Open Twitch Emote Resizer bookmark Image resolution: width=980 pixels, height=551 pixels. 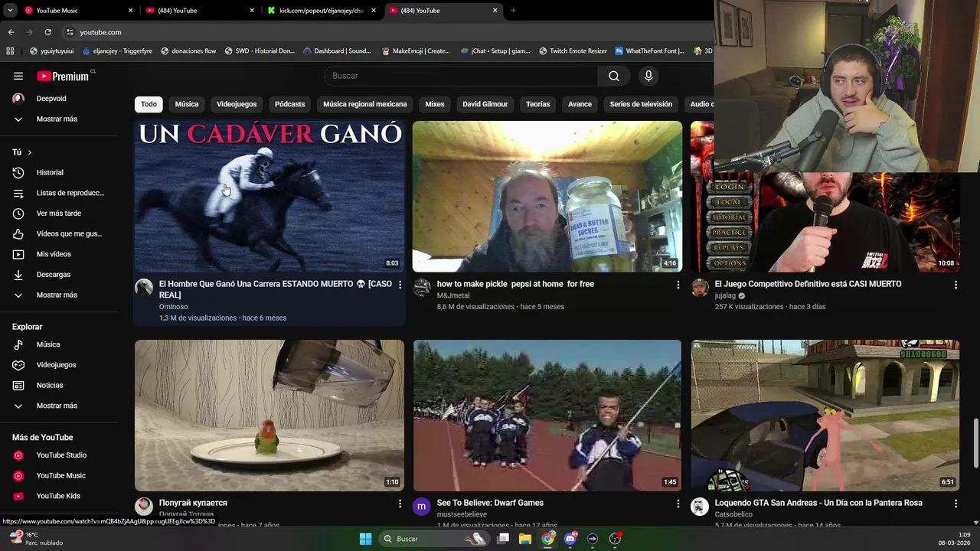(573, 51)
